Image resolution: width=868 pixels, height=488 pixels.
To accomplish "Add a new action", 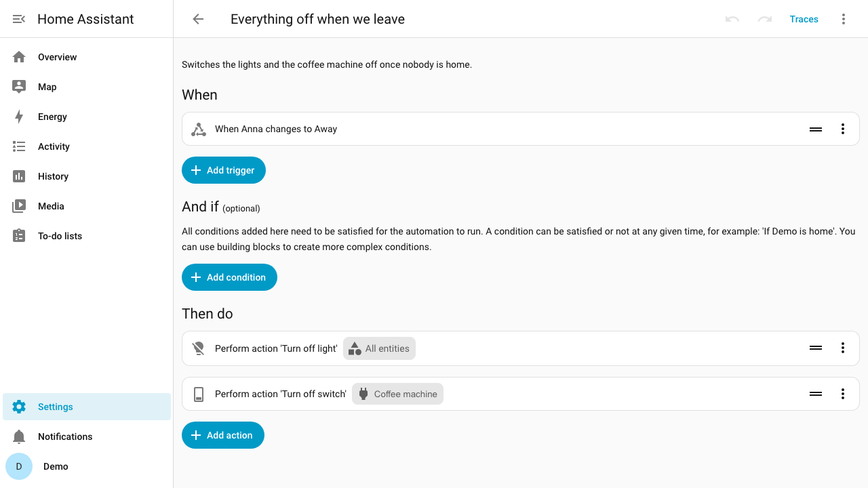I will [x=223, y=435].
